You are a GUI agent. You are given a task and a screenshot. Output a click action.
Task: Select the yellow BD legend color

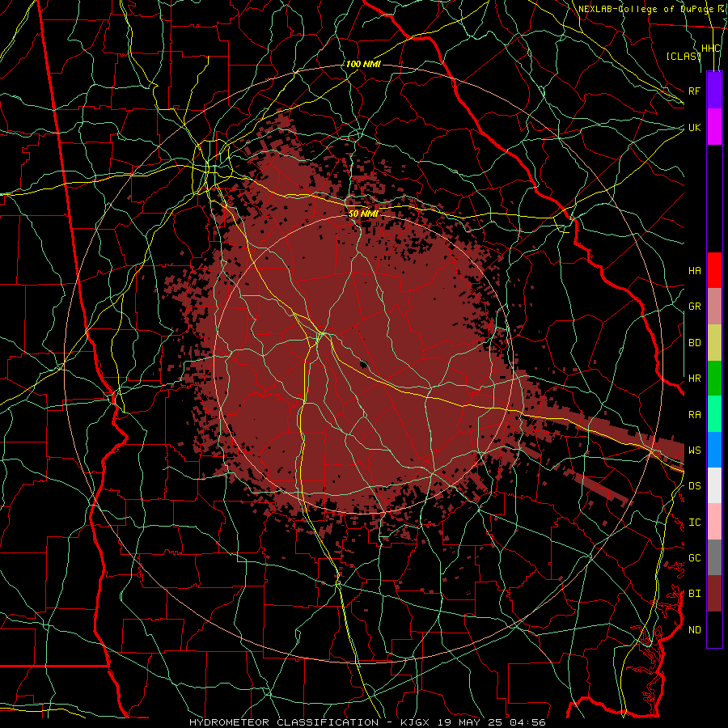pos(714,343)
